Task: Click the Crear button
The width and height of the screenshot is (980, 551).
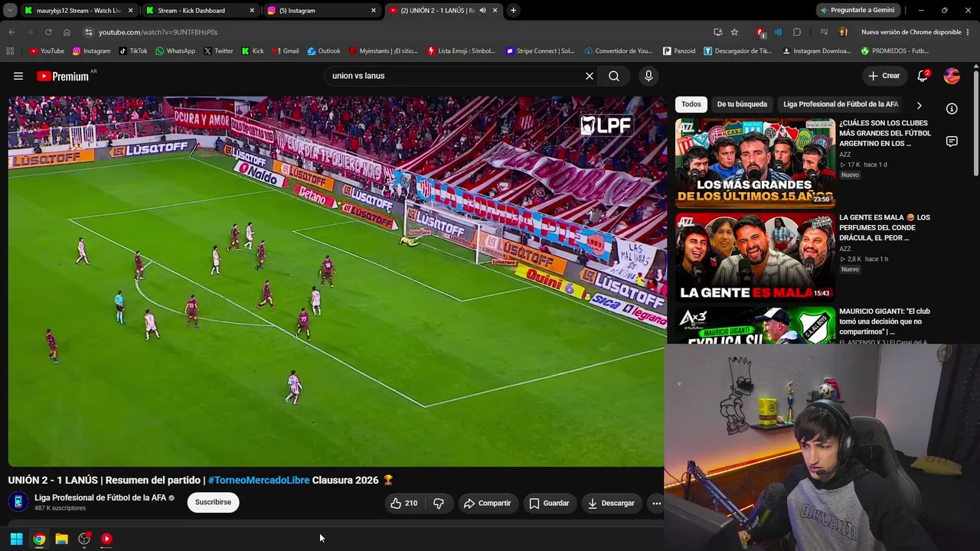Action: [884, 76]
